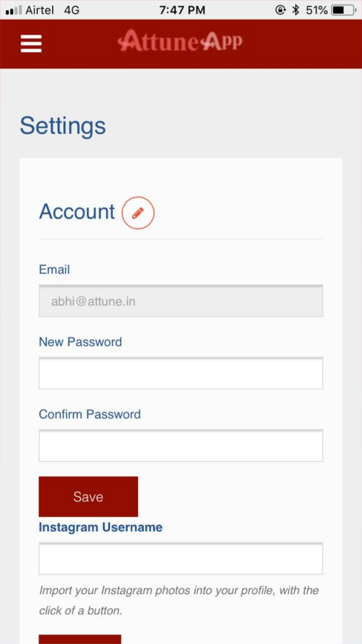Viewport: 362px width, 644px height.
Task: Tap the AttuneApp logo in header
Action: click(x=180, y=41)
